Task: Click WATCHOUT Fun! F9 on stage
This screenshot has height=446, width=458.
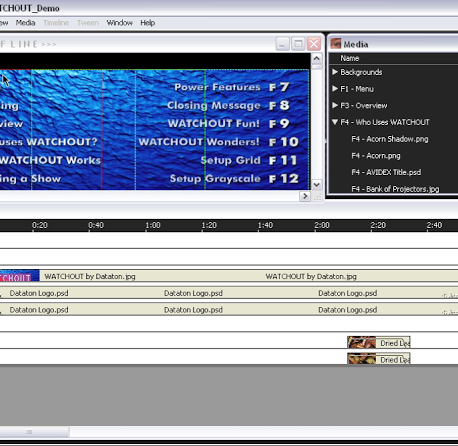Action: 228,123
